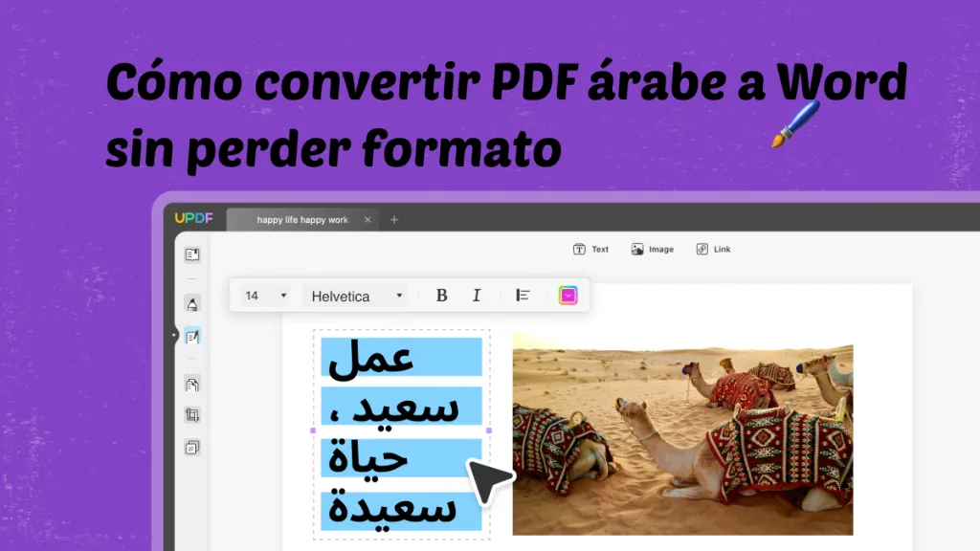The height and width of the screenshot is (551, 980).
Task: Select the Annotate marker tool in sidebar
Action: pos(192,301)
